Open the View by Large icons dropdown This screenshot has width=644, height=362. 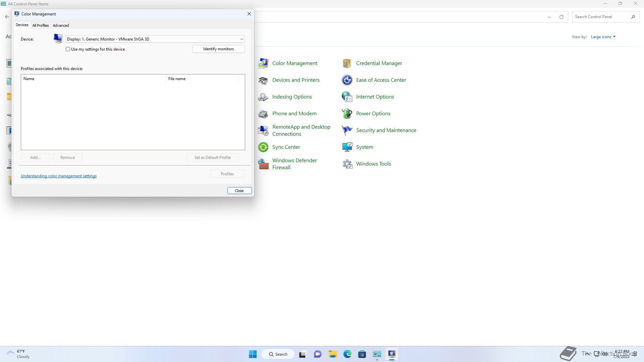(603, 37)
